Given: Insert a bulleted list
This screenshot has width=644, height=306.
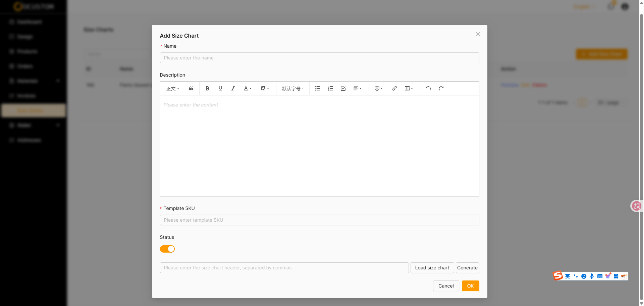Looking at the screenshot, I should 317,88.
